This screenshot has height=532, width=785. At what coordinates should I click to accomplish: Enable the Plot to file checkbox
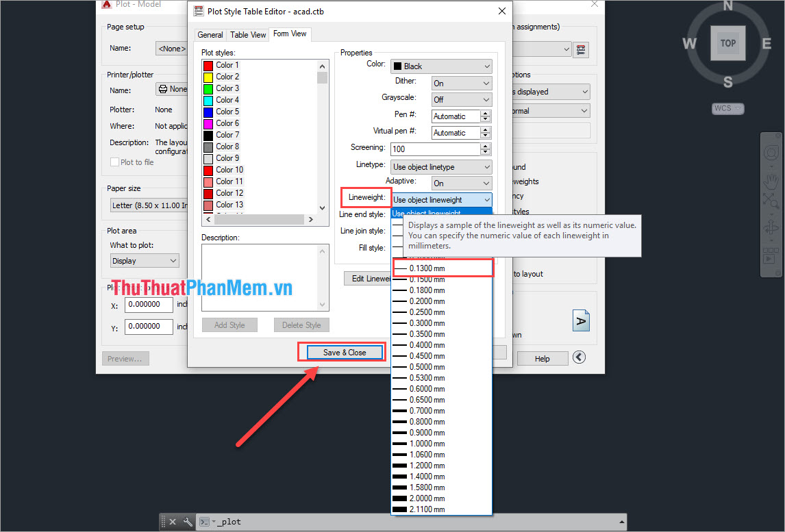coord(115,162)
